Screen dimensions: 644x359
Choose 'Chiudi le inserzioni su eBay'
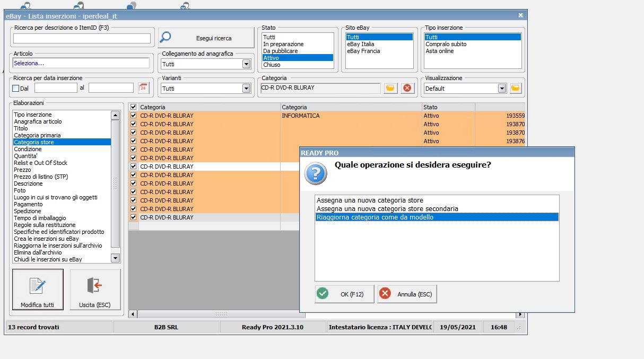click(62, 259)
